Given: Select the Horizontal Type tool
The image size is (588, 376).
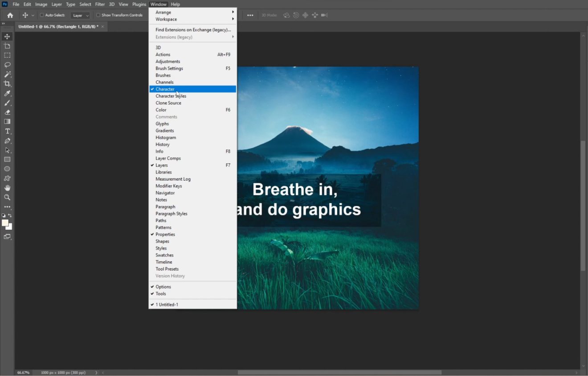Looking at the screenshot, I should coord(7,131).
